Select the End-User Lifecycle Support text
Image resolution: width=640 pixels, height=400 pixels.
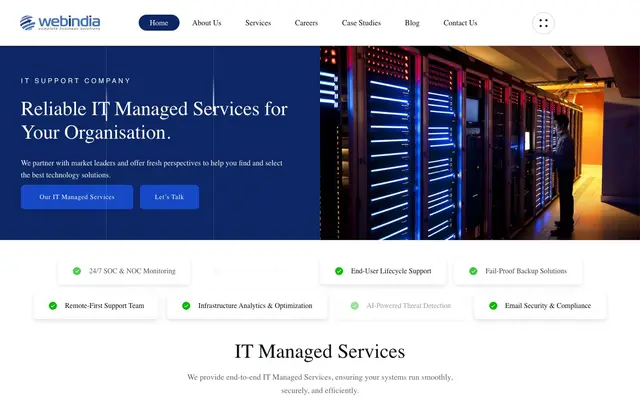click(x=391, y=271)
